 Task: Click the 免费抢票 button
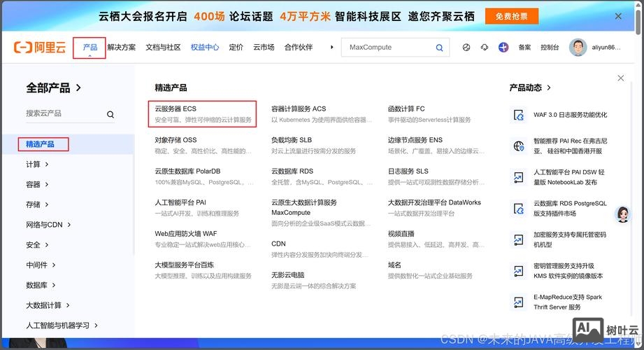click(x=511, y=17)
